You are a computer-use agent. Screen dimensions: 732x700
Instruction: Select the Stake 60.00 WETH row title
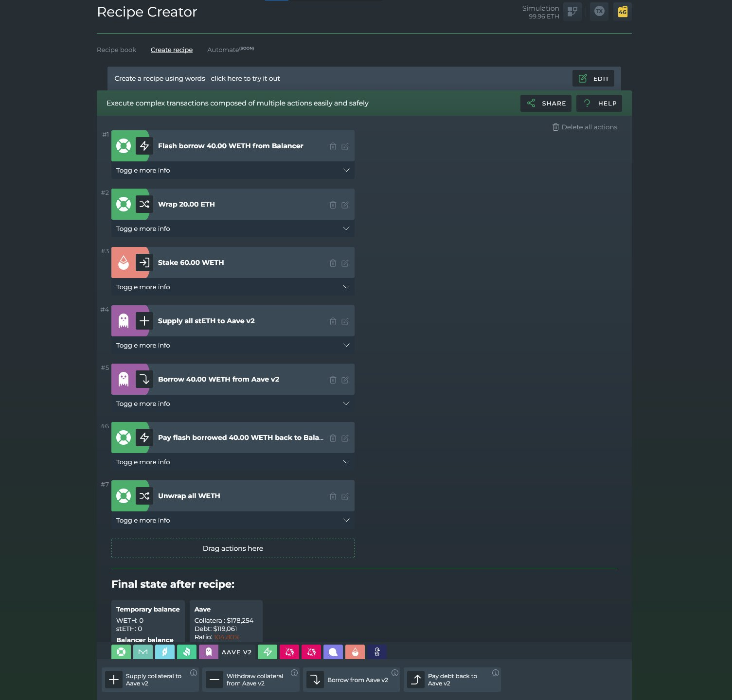click(x=191, y=262)
